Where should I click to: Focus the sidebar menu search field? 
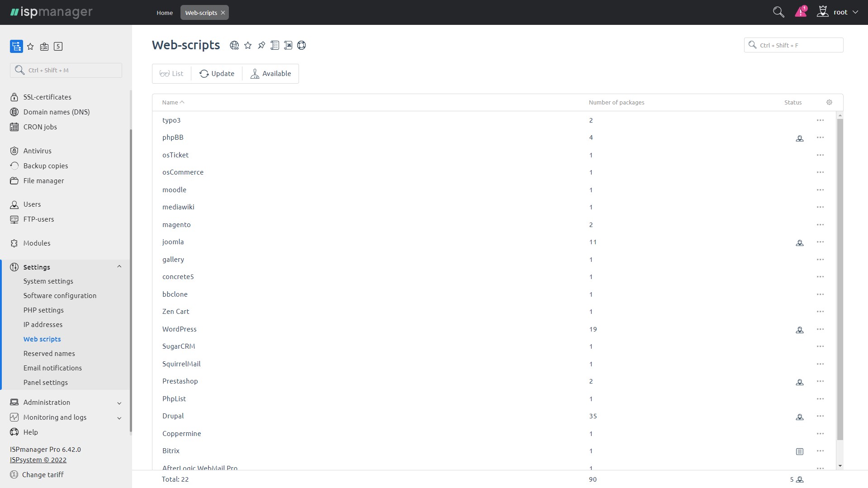(66, 70)
